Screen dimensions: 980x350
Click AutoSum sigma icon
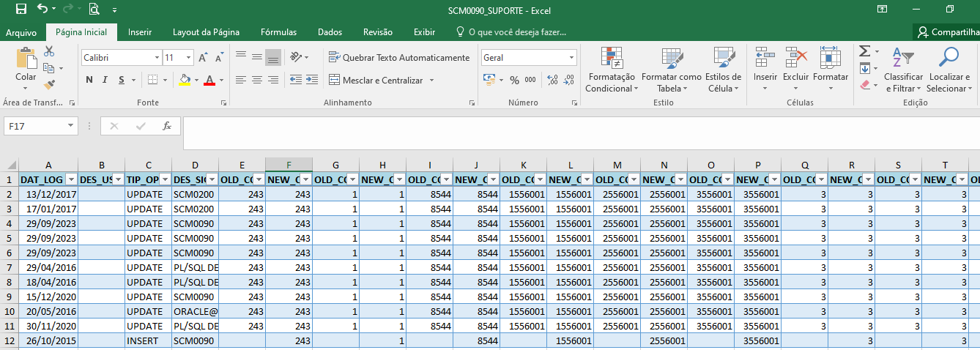point(864,51)
